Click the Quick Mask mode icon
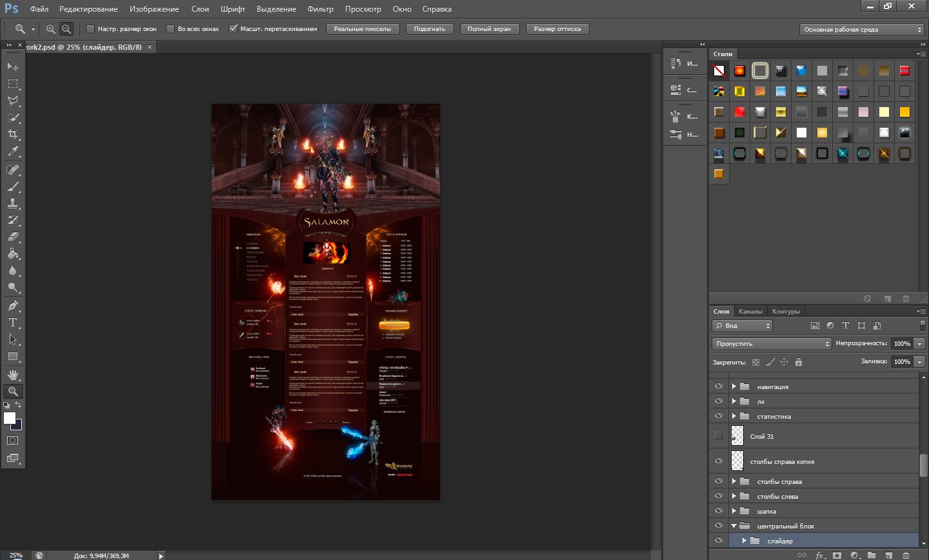The width and height of the screenshot is (929, 560). (x=12, y=441)
